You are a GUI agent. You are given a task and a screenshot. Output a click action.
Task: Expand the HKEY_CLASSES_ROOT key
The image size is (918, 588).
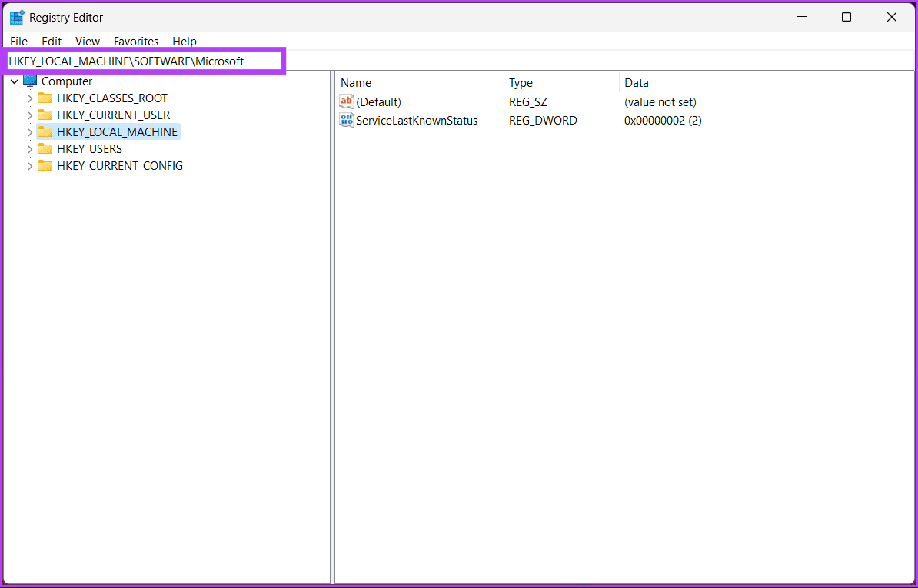(30, 98)
